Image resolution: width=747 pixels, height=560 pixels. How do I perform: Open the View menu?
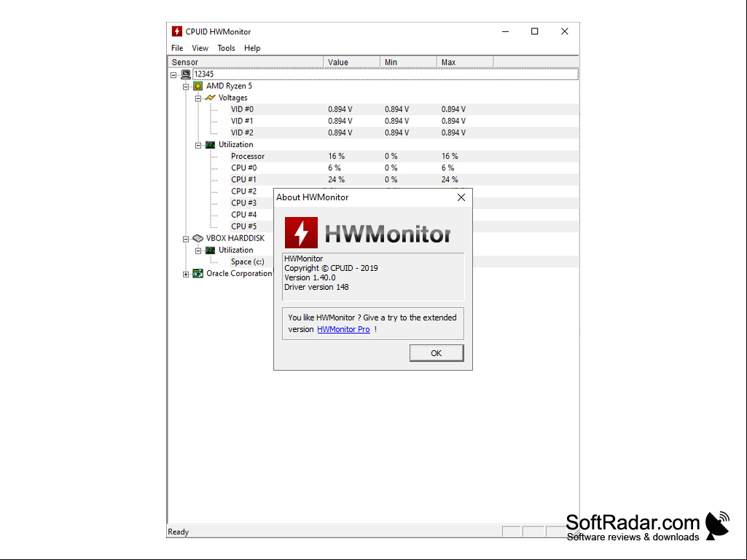pyautogui.click(x=200, y=48)
